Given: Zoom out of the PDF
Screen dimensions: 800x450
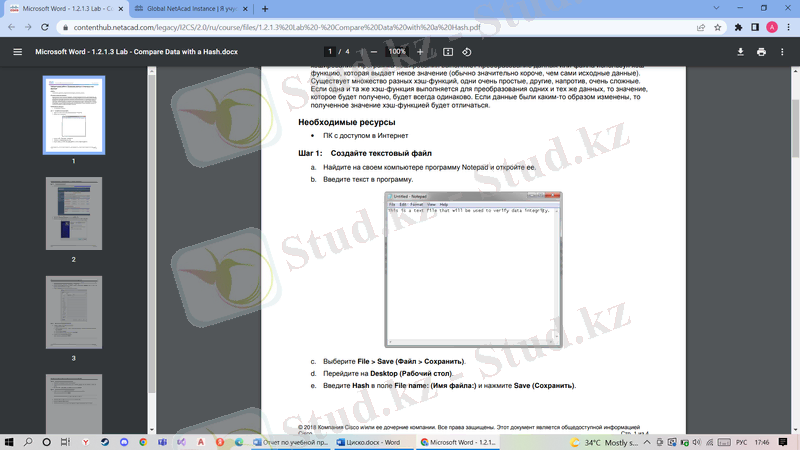Looking at the screenshot, I should click(373, 52).
